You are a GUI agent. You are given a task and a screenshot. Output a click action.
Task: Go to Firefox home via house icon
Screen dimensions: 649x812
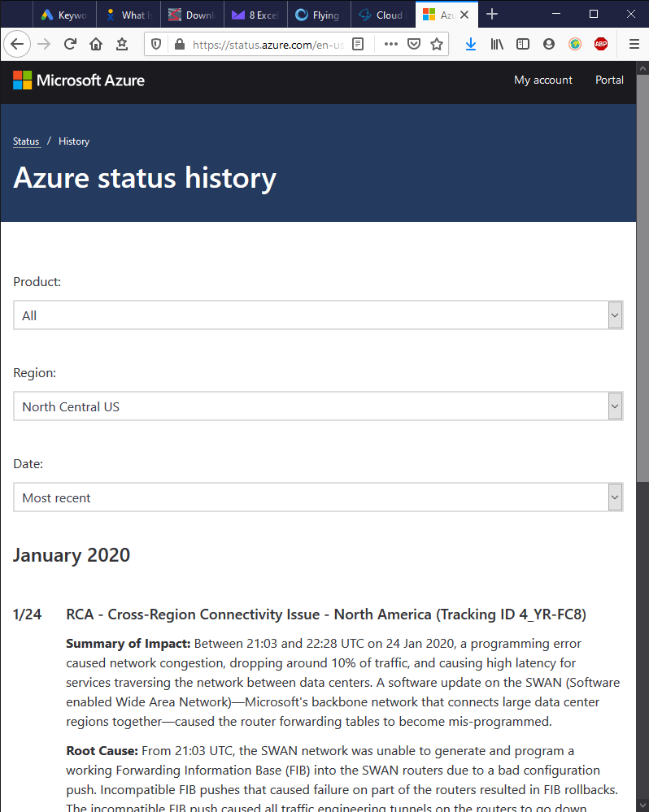(96, 44)
